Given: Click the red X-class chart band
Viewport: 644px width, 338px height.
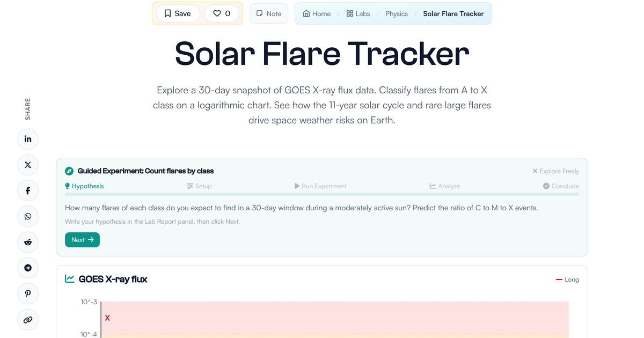Looking at the screenshot, I should click(x=335, y=318).
